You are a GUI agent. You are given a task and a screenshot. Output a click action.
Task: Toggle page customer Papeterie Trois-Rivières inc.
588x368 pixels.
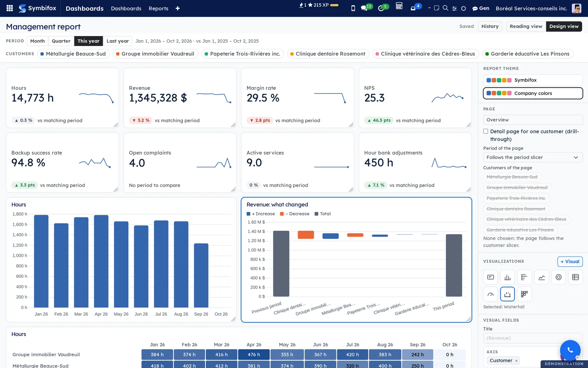(516, 198)
